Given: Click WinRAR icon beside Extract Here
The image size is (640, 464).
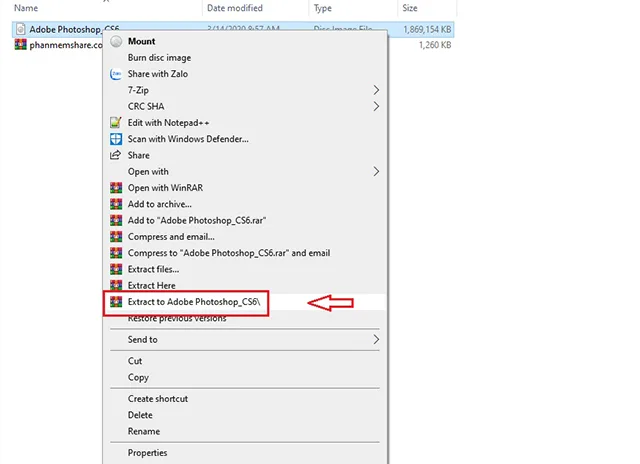Looking at the screenshot, I should 116,285.
